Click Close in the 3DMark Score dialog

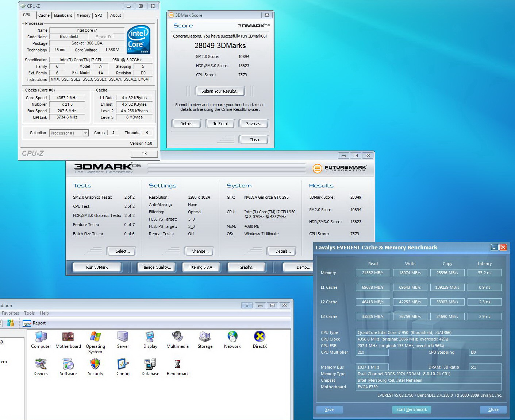pos(254,140)
